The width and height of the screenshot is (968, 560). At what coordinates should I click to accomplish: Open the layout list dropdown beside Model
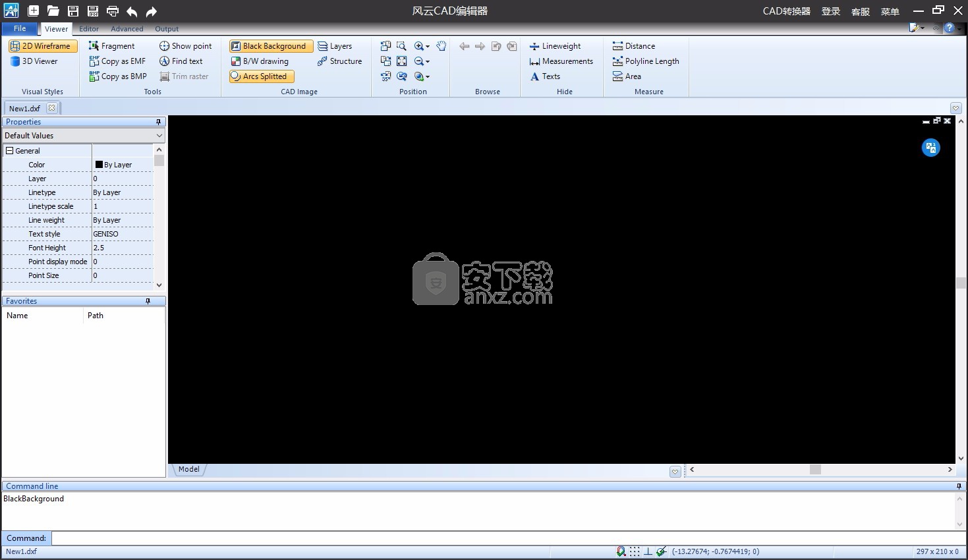(675, 472)
